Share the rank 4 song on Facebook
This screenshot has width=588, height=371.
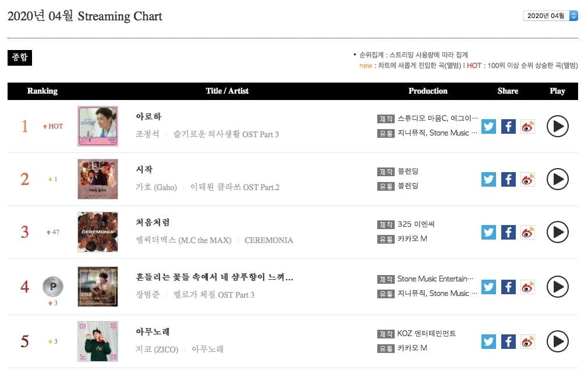pos(508,287)
